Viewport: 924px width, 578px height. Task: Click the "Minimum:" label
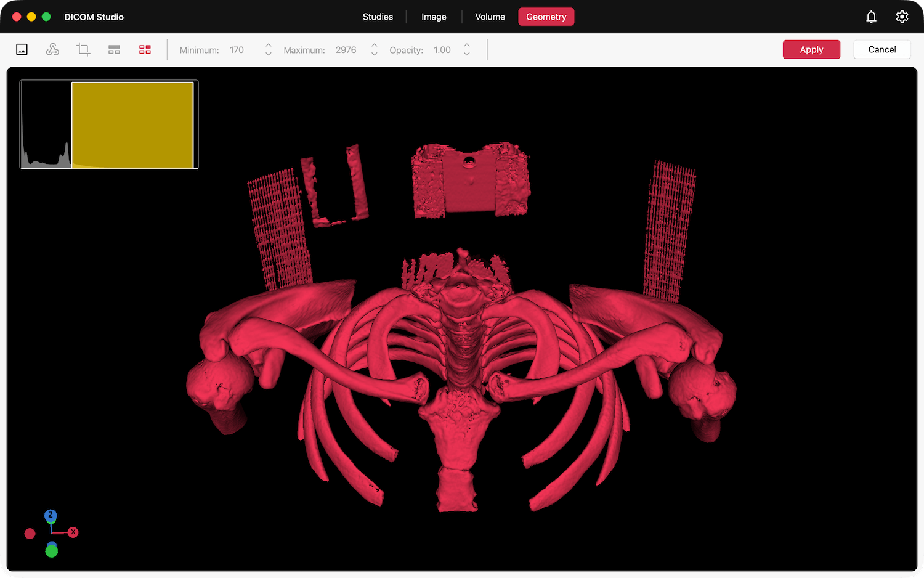[x=199, y=50]
